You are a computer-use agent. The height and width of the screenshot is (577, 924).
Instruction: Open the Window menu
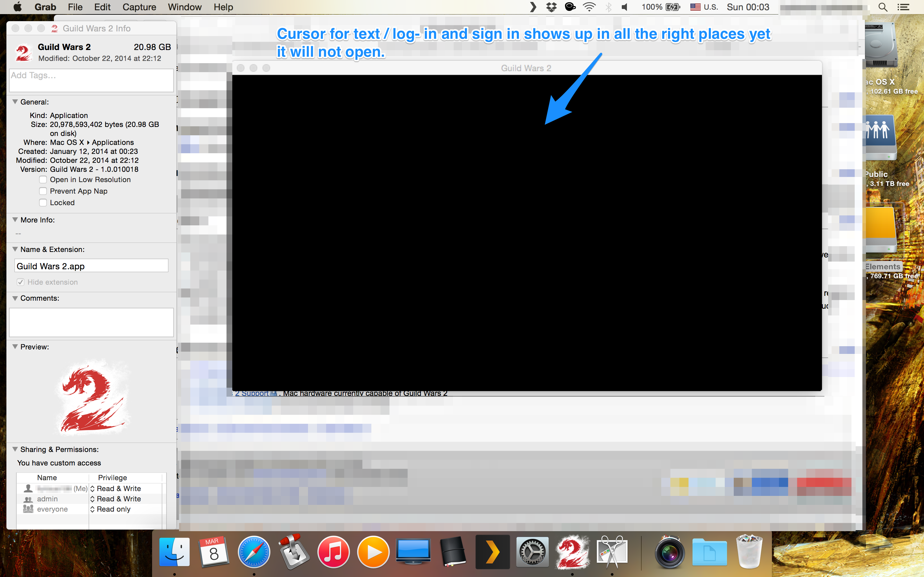coord(184,7)
